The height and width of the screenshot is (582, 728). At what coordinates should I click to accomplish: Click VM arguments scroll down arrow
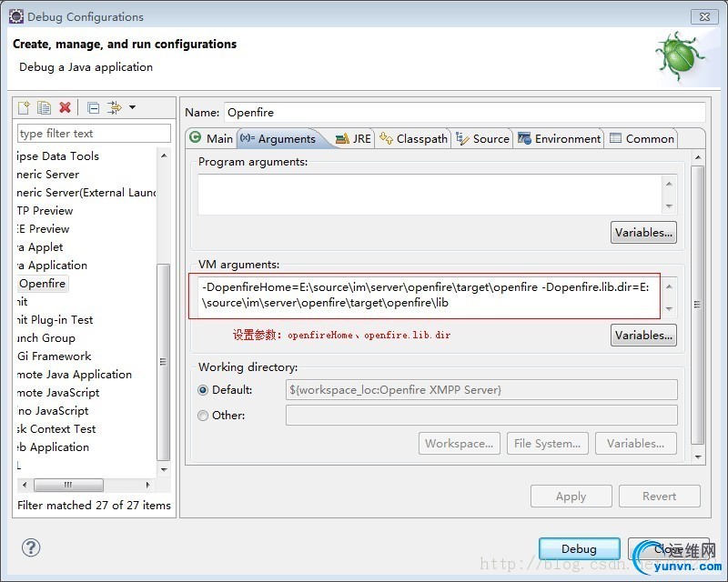pyautogui.click(x=669, y=308)
